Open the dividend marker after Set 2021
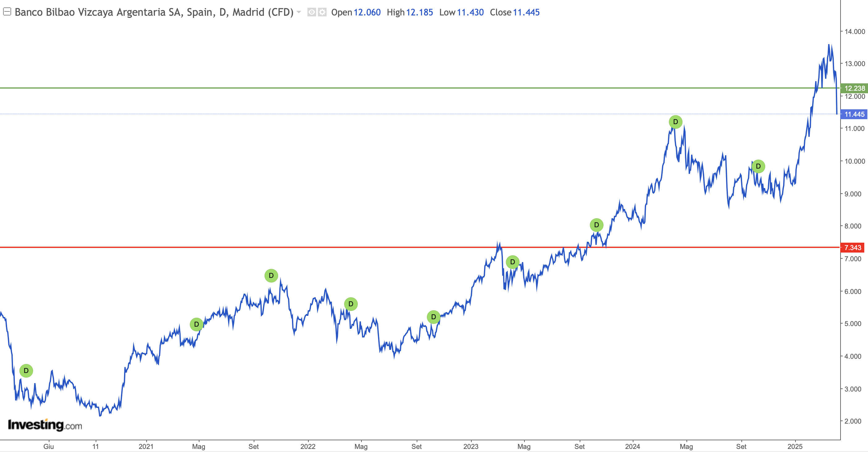 click(x=271, y=276)
